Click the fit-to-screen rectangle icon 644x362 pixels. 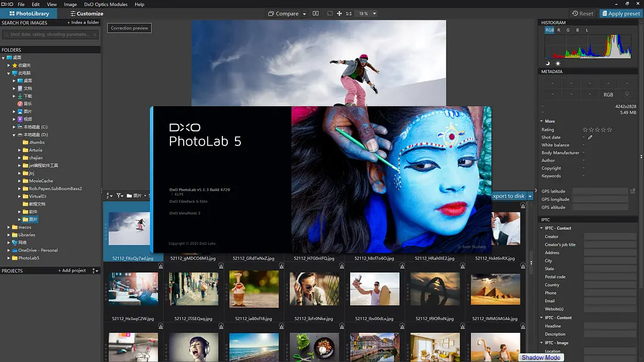pyautogui.click(x=330, y=13)
